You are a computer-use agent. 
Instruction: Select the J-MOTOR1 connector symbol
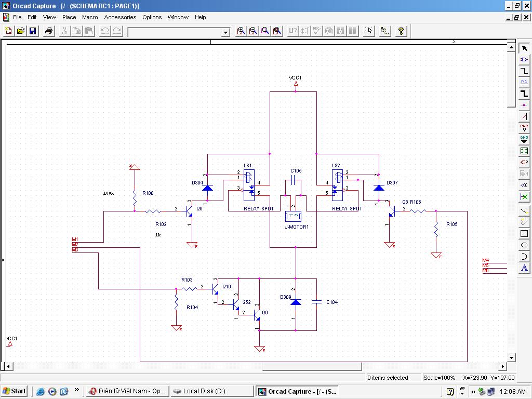pos(293,216)
